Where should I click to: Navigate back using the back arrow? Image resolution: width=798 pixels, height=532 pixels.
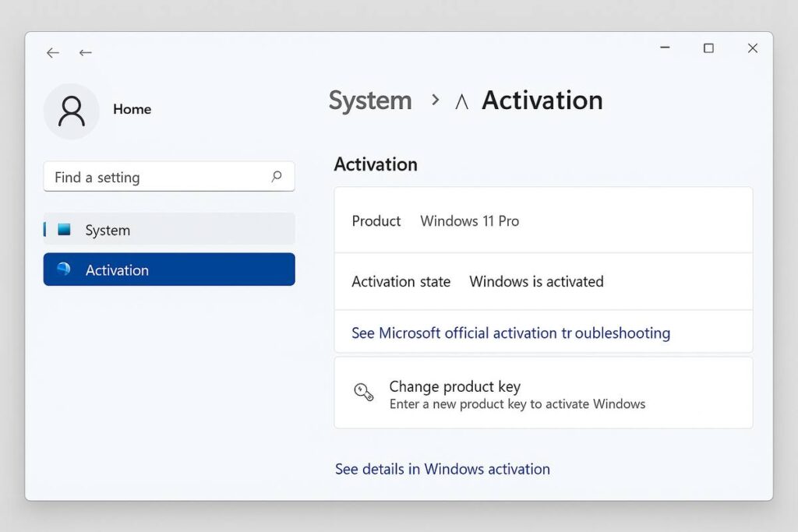click(52, 52)
